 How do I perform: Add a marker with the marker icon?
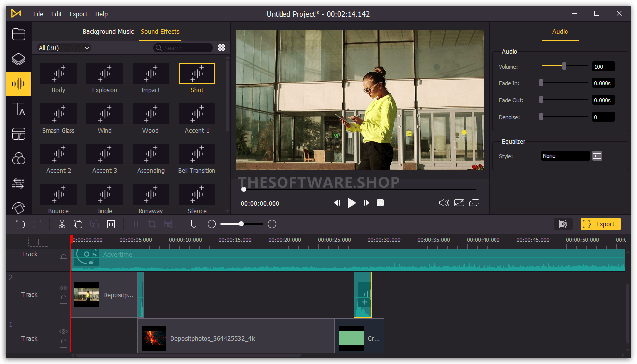(194, 224)
